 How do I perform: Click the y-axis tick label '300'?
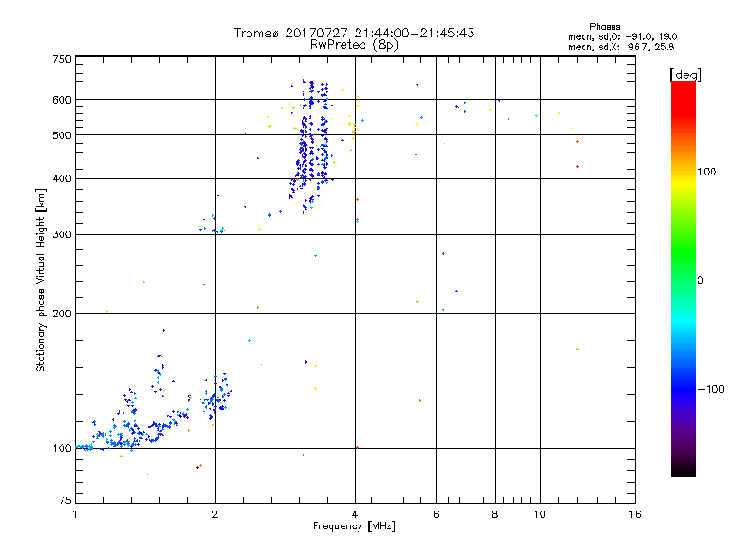(x=62, y=235)
